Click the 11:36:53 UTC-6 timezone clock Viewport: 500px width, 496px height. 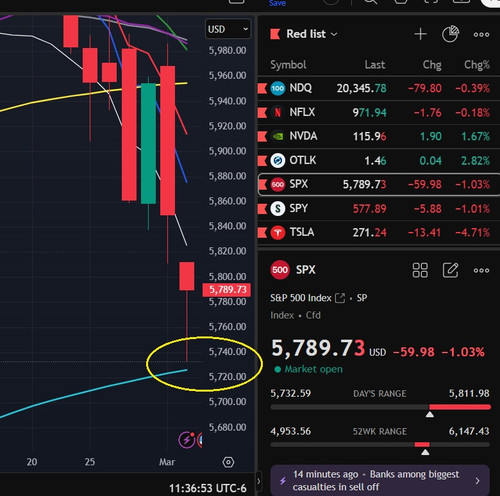point(208,488)
